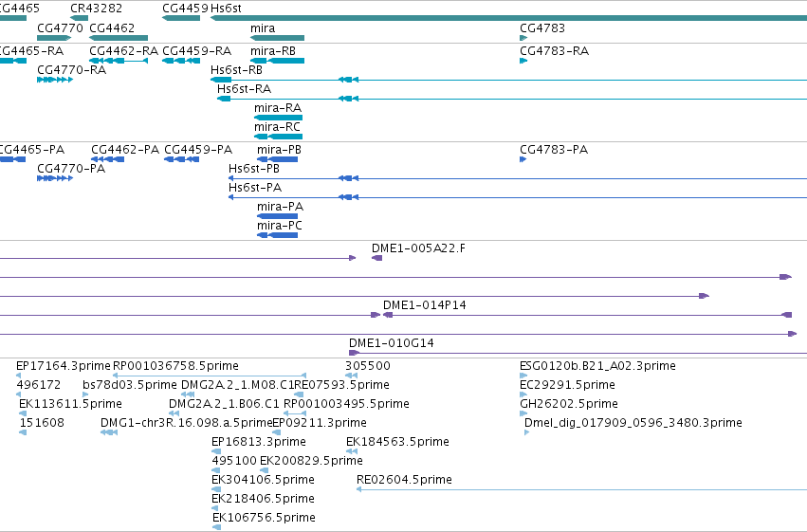Click the EK184563.5prime feature label

click(x=397, y=442)
